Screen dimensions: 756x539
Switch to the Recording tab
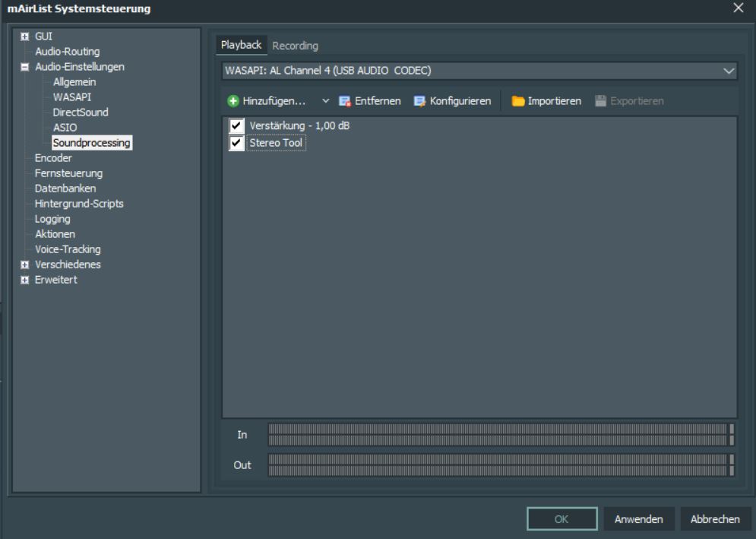pyautogui.click(x=295, y=46)
